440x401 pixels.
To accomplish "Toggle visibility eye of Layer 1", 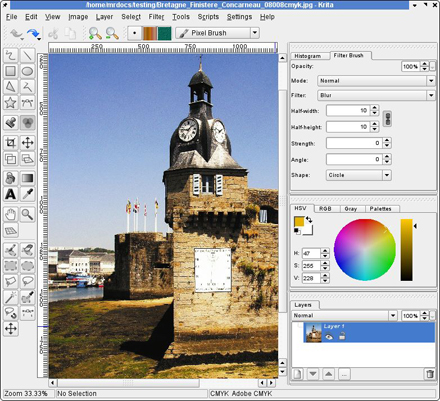I will pyautogui.click(x=329, y=337).
